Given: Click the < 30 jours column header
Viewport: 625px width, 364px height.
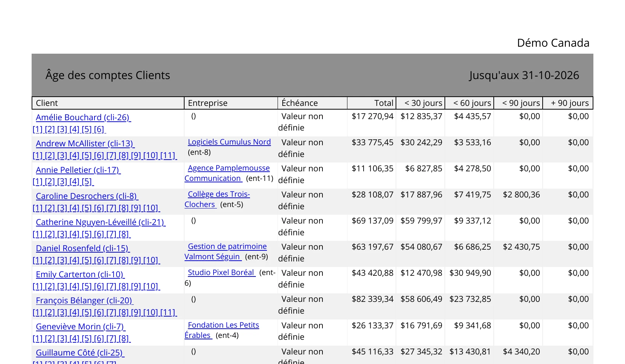Looking at the screenshot, I should [x=421, y=103].
